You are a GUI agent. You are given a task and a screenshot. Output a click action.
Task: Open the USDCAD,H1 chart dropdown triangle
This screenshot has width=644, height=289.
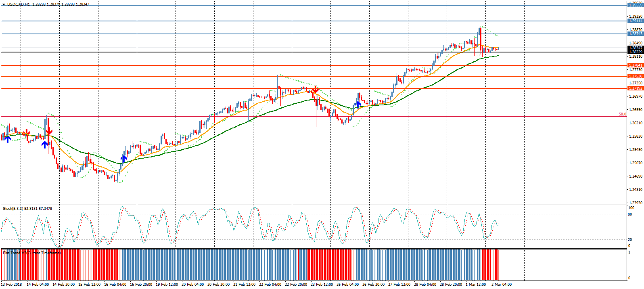[x=4, y=4]
